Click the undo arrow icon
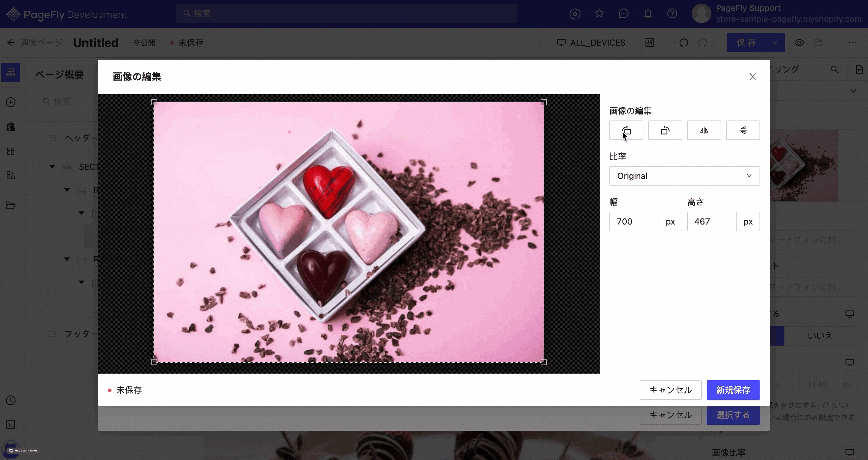The image size is (868, 460). pos(684,43)
